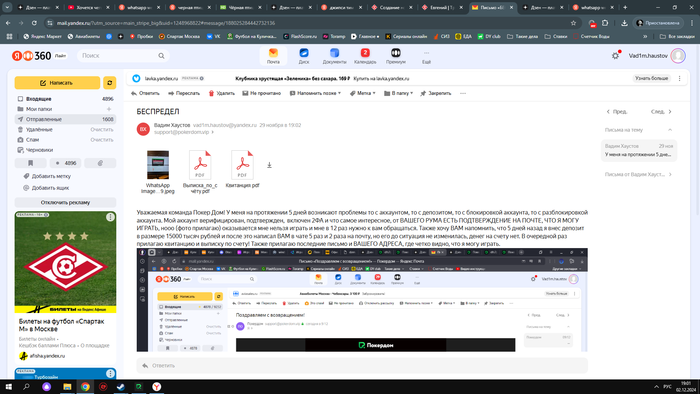Show more services via Ещё
The image size is (700, 394).
[426, 56]
